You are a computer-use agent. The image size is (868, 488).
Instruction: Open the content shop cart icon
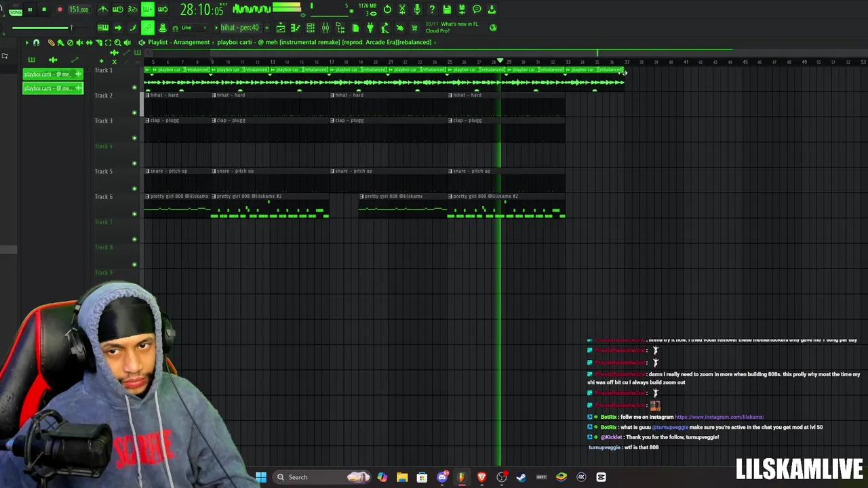(414, 28)
